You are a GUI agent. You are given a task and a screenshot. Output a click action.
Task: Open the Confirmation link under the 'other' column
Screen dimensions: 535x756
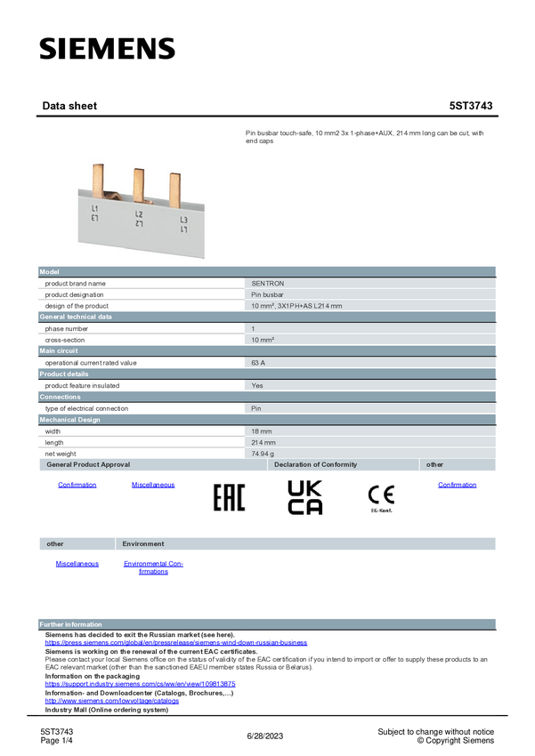coord(457,485)
